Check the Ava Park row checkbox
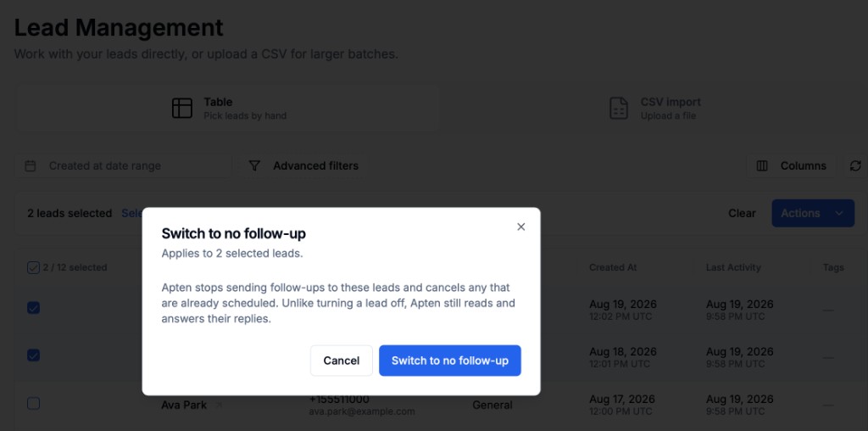Viewport: 868px width, 431px height. (x=33, y=403)
